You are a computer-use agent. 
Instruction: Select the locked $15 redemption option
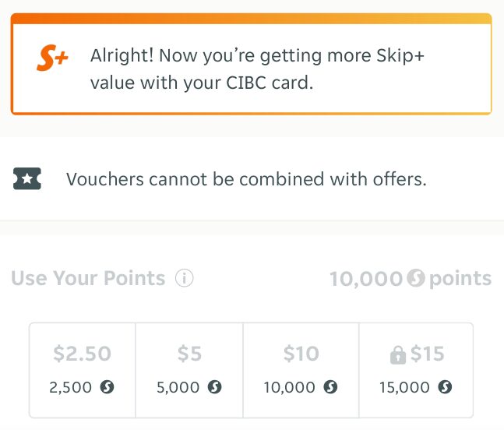tap(416, 370)
